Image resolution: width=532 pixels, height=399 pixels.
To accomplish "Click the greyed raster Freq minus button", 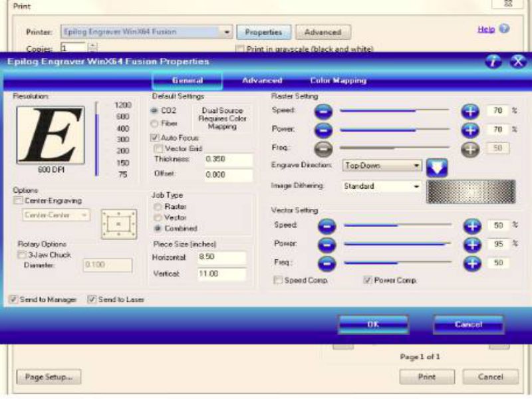I will pyautogui.click(x=323, y=149).
